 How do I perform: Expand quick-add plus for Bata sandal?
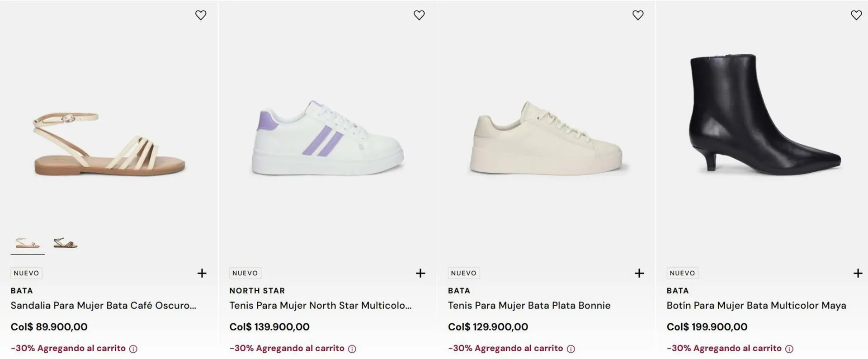click(x=202, y=273)
